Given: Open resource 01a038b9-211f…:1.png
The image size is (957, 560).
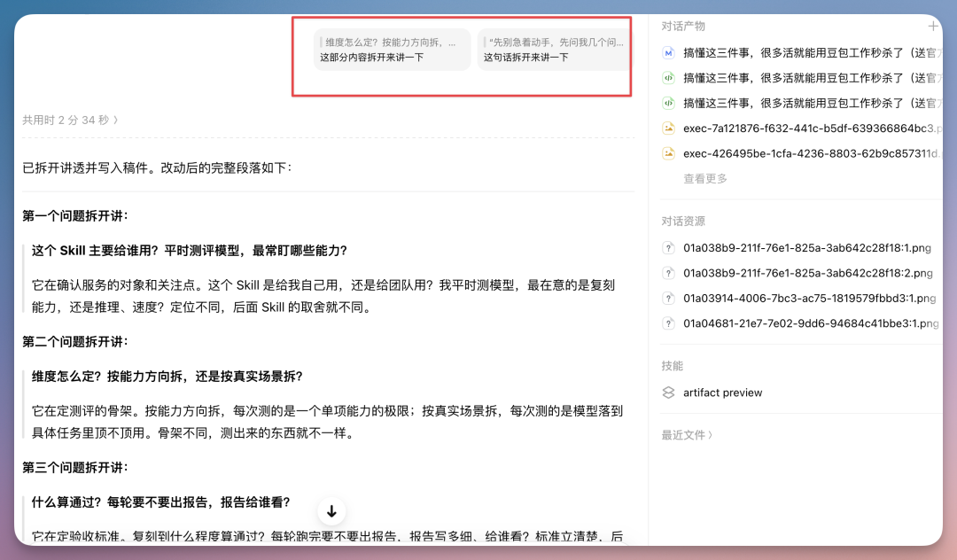Looking at the screenshot, I should click(x=807, y=248).
